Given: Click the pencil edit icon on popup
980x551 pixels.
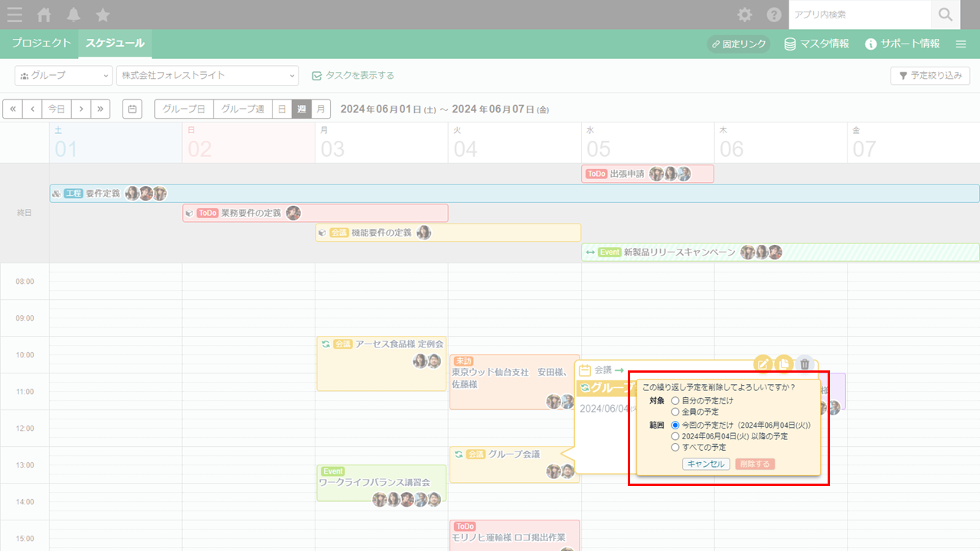Looking at the screenshot, I should coord(763,364).
